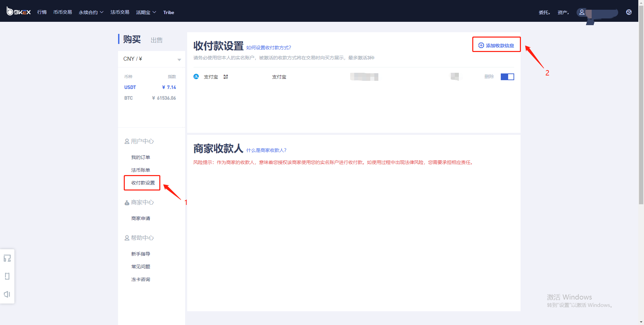This screenshot has width=644, height=325.
Task: Delete the Alipay payment method via 删除
Action: pos(489,77)
